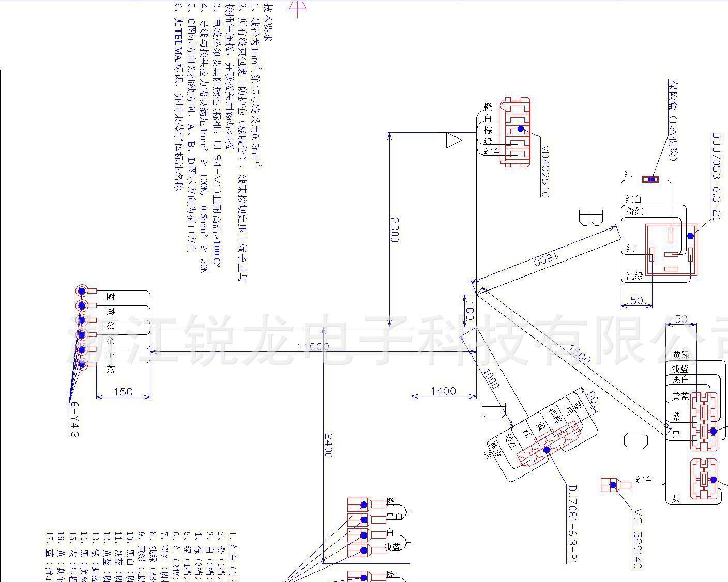Viewport: 728px width, 582px height.
Task: Click legend line 17 starting with 蓝
Action: pos(49,557)
